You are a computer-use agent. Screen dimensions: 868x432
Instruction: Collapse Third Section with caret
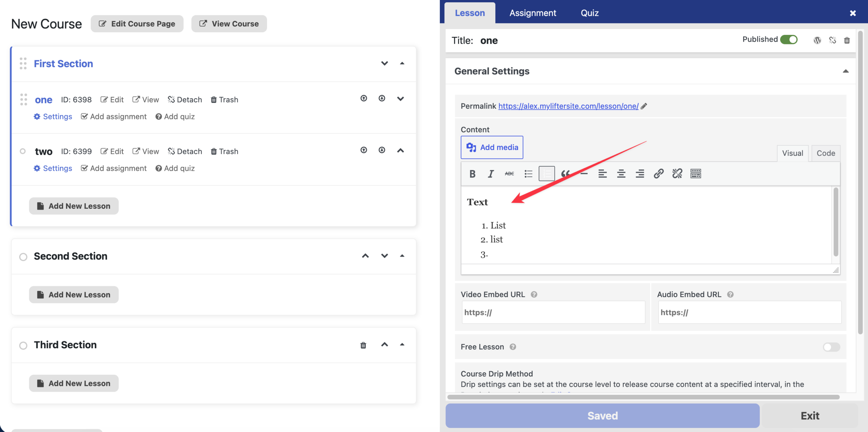point(402,345)
